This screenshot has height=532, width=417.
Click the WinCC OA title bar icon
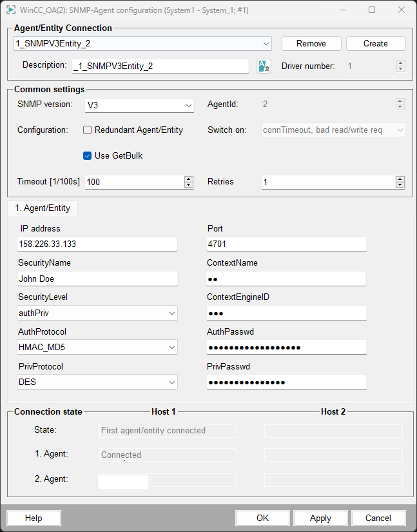coord(11,10)
